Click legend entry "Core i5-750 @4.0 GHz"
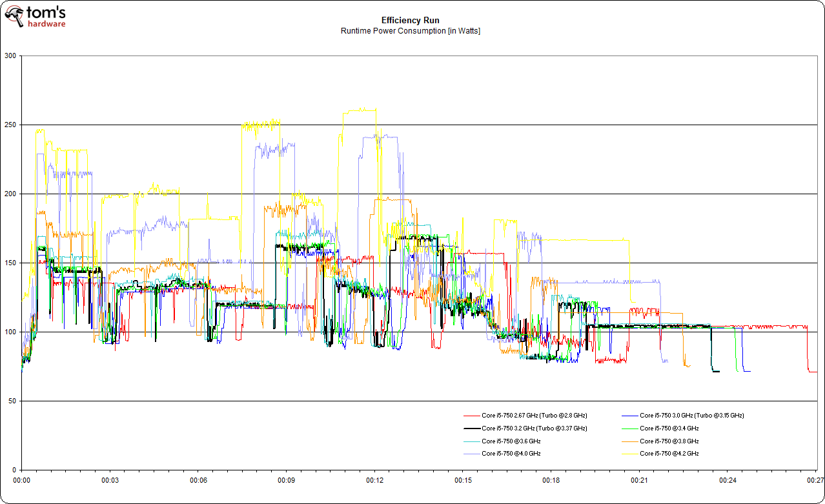 [511, 454]
